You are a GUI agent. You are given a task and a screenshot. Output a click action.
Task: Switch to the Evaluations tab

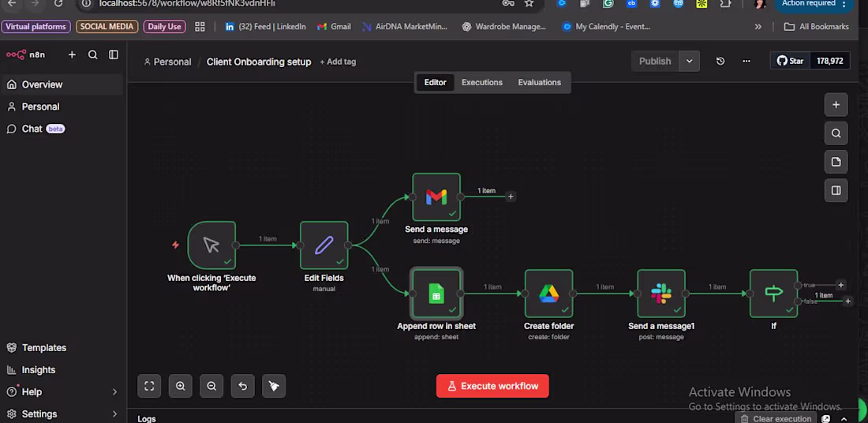tap(539, 83)
